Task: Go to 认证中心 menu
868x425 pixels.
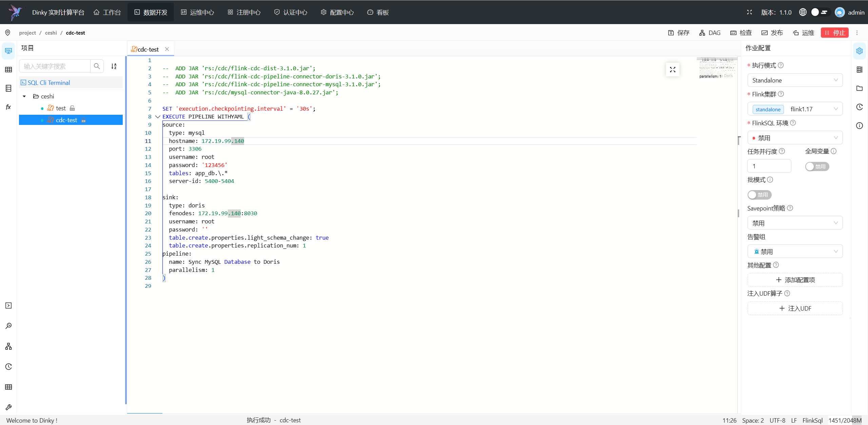Action: (291, 12)
